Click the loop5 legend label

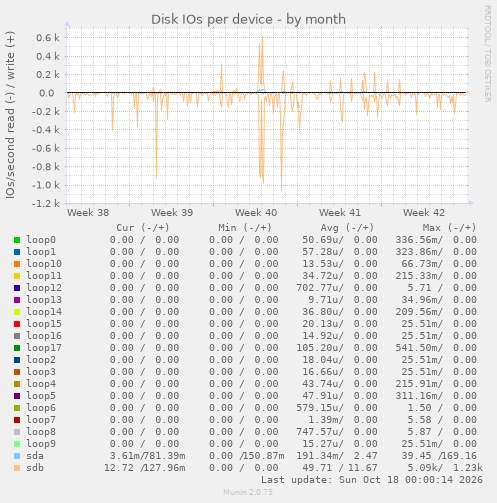click(41, 396)
